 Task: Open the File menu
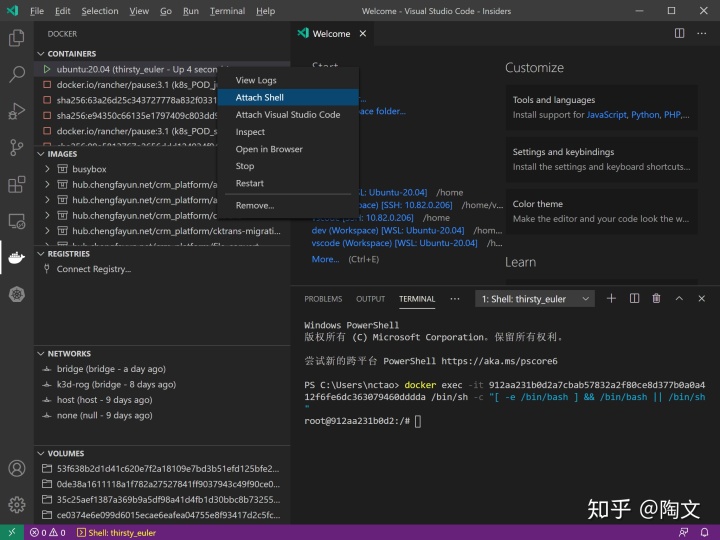pos(37,11)
